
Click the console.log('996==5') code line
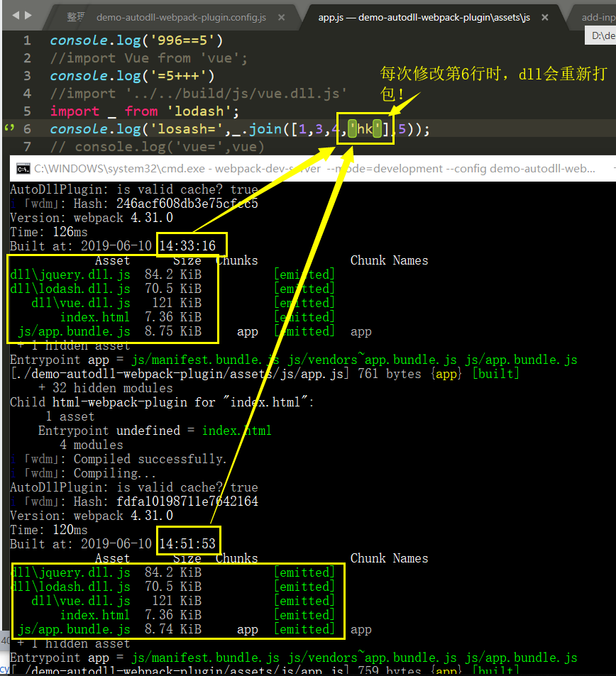point(136,40)
